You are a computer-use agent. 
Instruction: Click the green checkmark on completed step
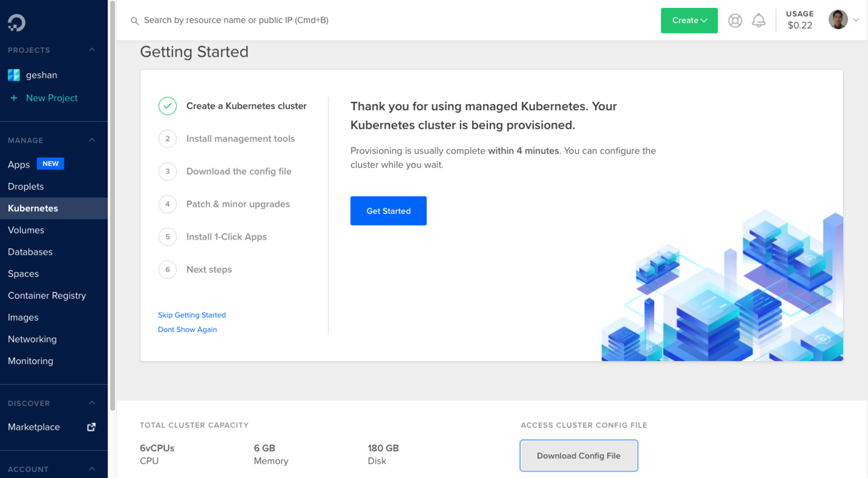point(167,105)
